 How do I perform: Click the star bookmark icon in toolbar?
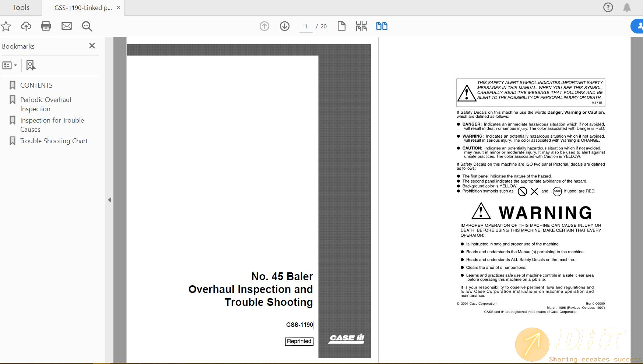[6, 26]
